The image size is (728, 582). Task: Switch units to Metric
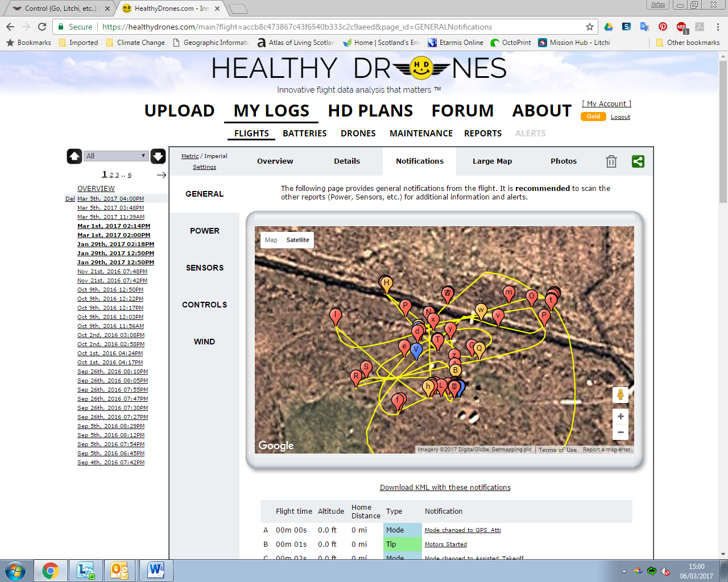tap(190, 156)
